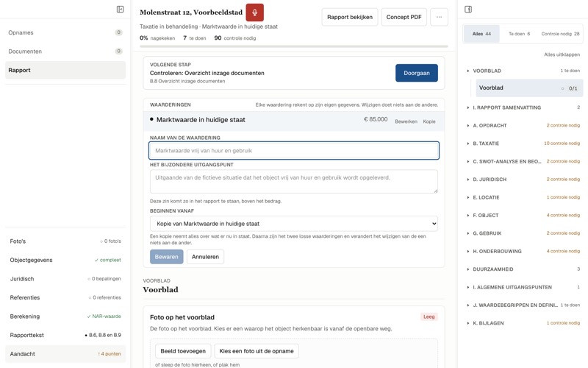Save the new valuation with Bewaren
This screenshot has width=588, height=368.
pos(167,257)
